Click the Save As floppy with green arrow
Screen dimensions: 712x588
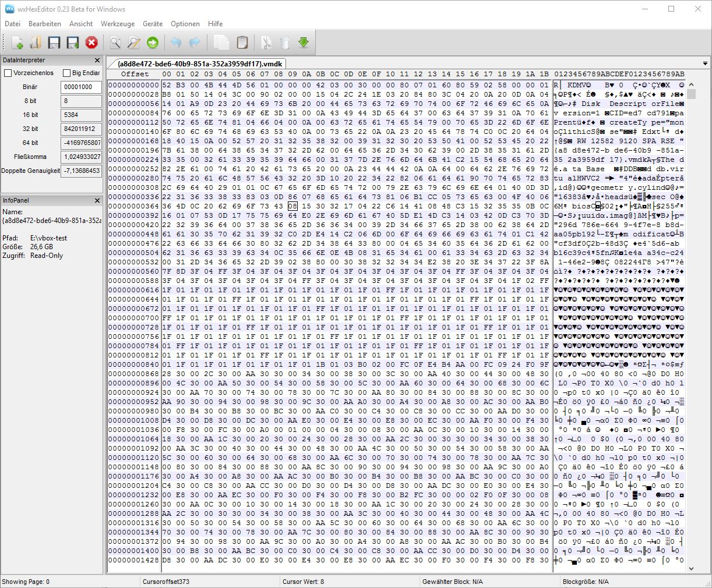(x=73, y=42)
